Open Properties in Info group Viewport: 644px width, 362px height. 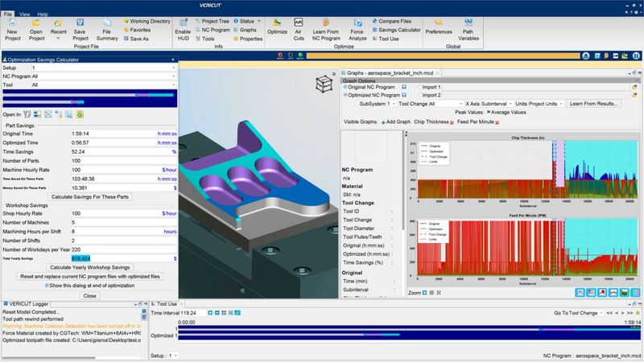click(x=248, y=39)
